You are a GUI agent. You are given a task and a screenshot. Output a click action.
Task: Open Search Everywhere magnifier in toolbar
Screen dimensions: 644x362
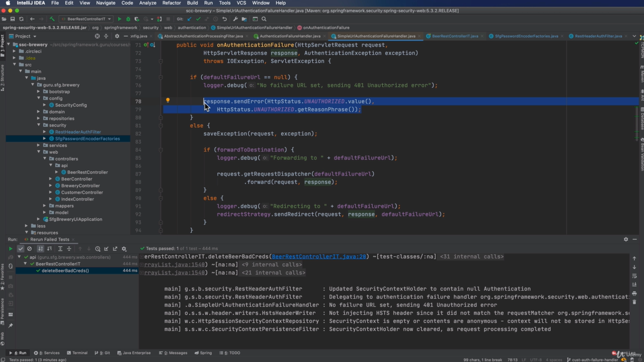pyautogui.click(x=264, y=19)
